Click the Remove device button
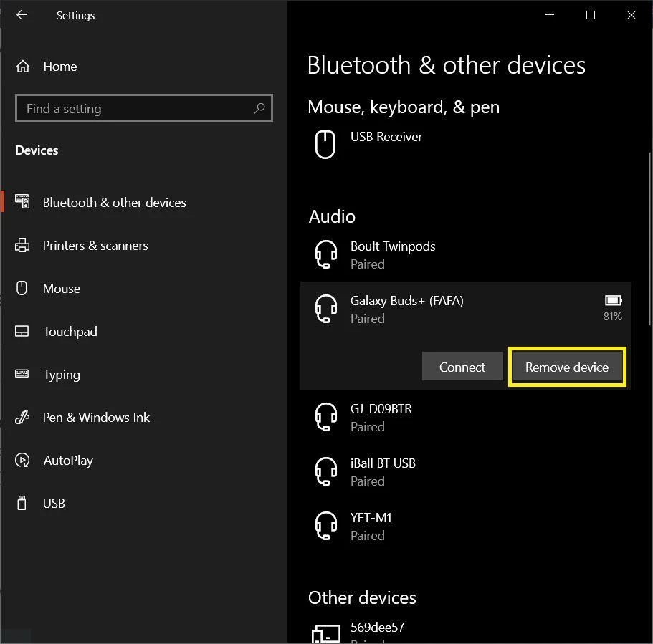This screenshot has height=644, width=653. (x=566, y=367)
